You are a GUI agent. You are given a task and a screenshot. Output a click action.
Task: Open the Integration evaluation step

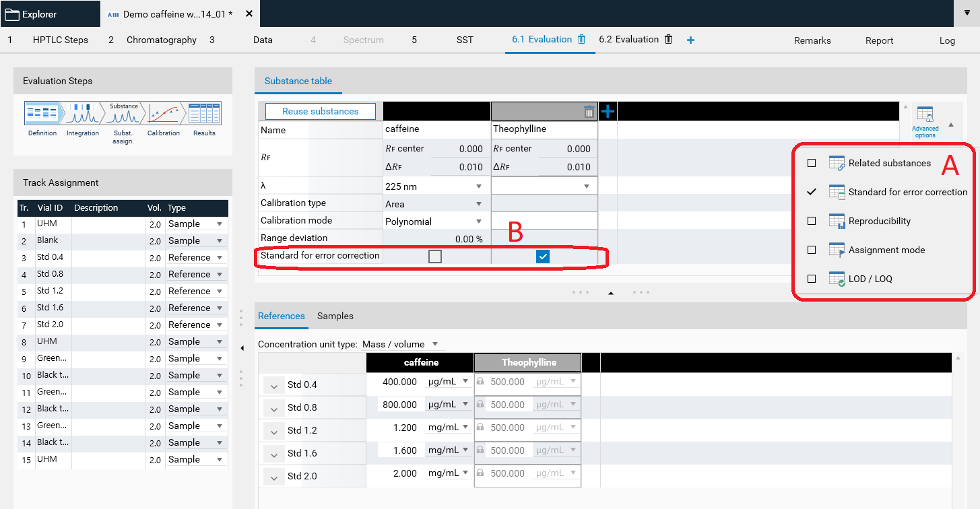pos(82,114)
